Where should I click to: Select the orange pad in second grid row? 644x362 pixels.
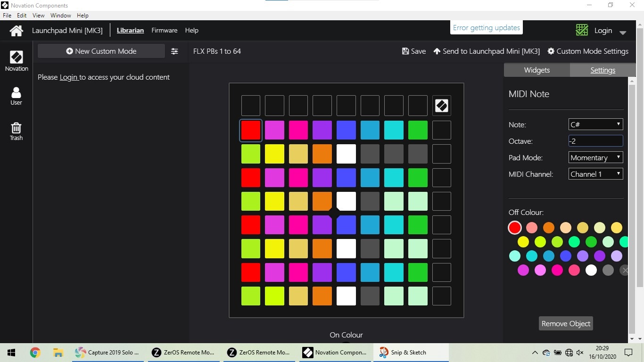click(x=322, y=154)
